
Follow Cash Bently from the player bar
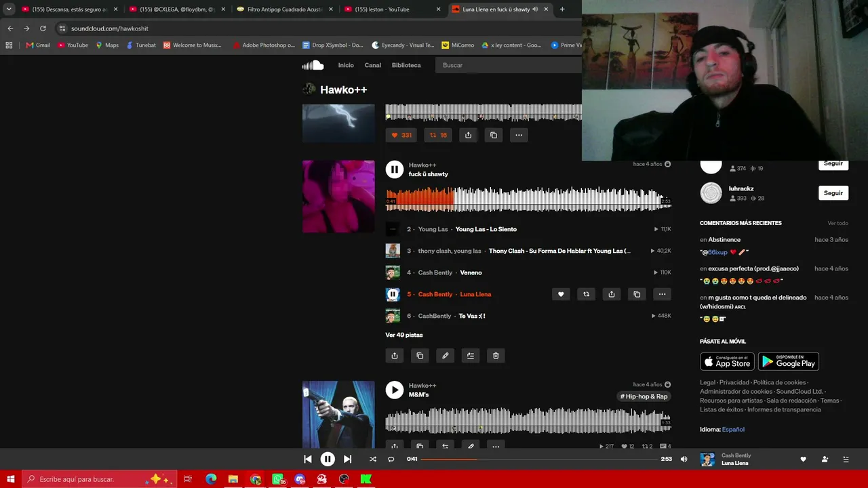825,459
